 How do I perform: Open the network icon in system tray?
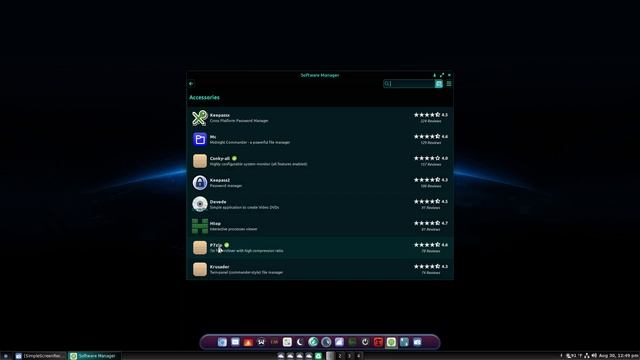587,356
